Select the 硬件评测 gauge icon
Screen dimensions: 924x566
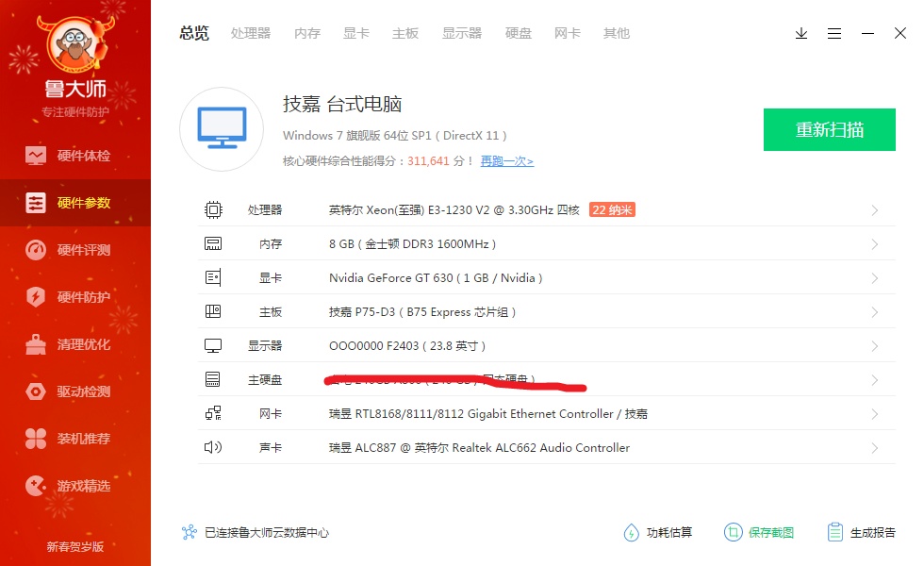[x=36, y=250]
